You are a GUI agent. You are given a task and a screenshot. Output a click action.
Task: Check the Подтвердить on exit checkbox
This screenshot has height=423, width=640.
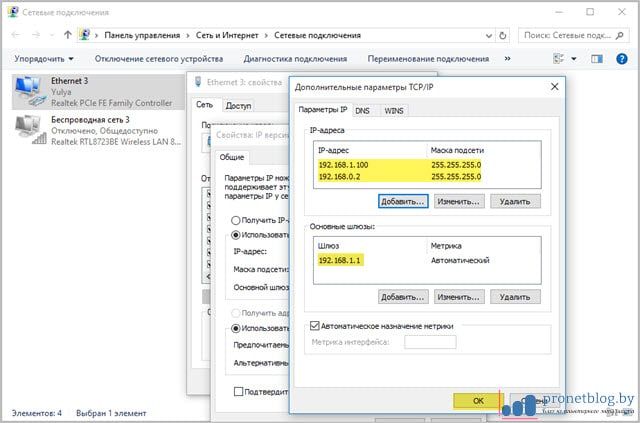click(x=238, y=392)
